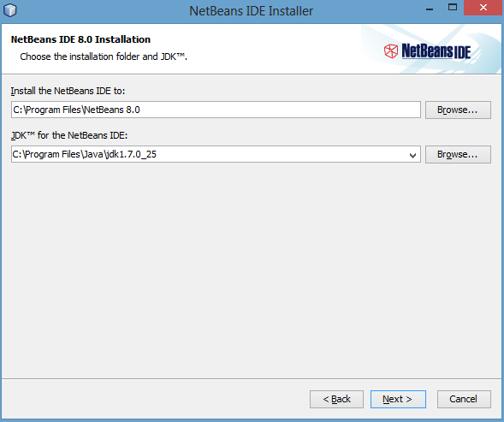Cancel the NetBeans installation
Image resolution: width=504 pixels, height=422 pixels.
pos(464,399)
